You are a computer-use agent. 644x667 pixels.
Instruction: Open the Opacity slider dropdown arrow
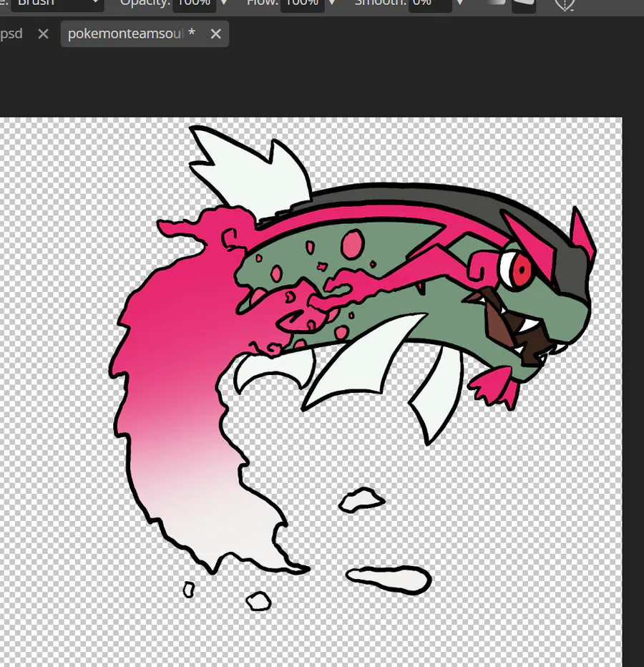tap(224, 4)
